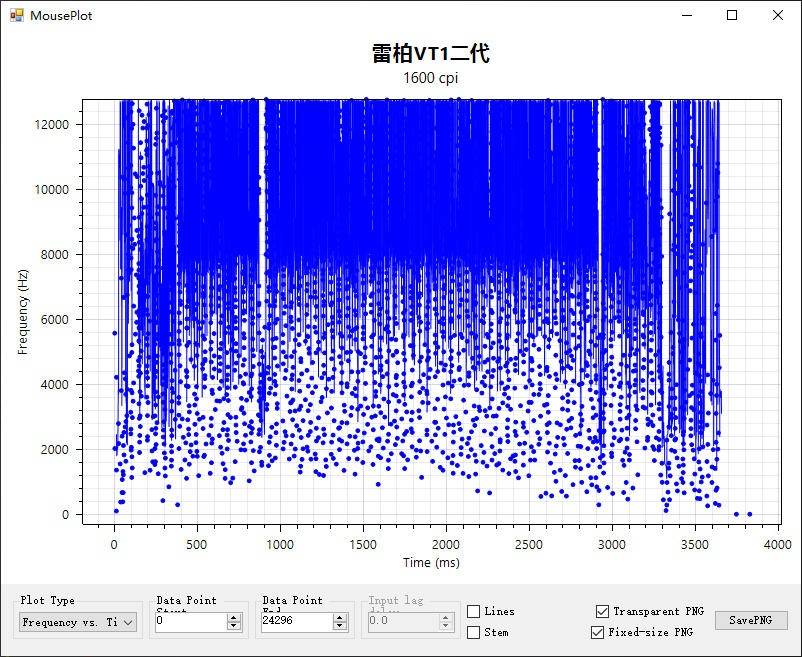Minimize the MousePlot window
This screenshot has height=657, width=802.
click(x=686, y=15)
